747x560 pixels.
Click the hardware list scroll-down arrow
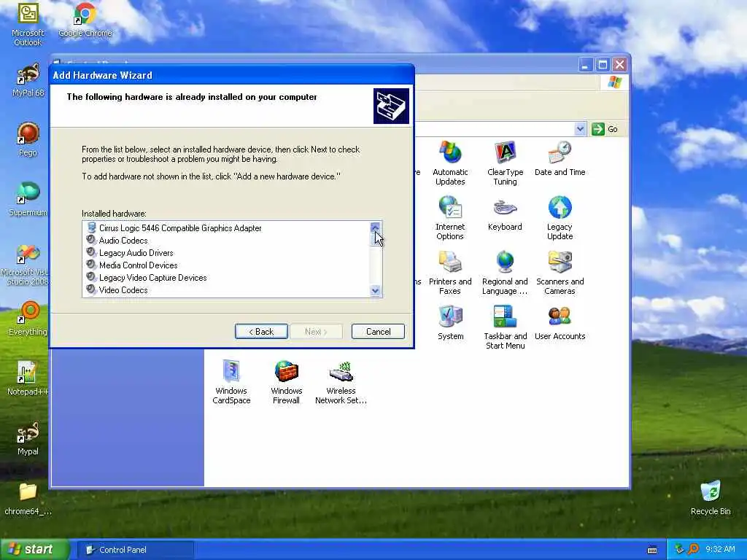[376, 290]
